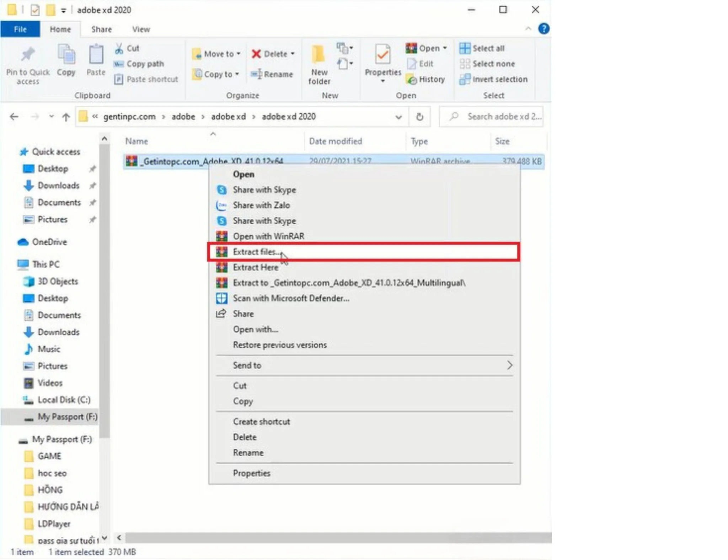Switch to the View ribbon tab
The height and width of the screenshot is (560, 728).
click(x=141, y=29)
